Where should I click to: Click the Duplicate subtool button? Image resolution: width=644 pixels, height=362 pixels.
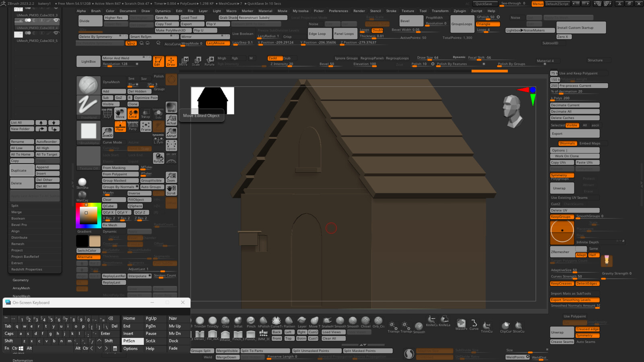(x=22, y=171)
